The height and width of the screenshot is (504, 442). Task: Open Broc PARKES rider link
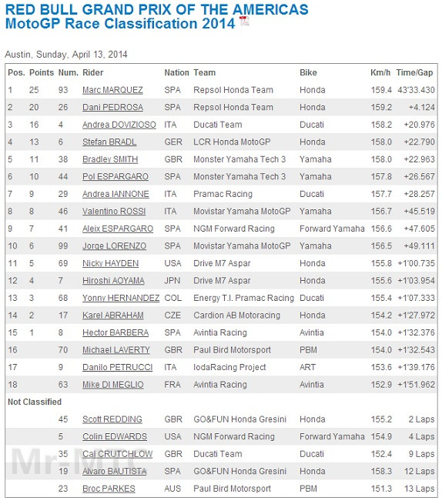(109, 489)
